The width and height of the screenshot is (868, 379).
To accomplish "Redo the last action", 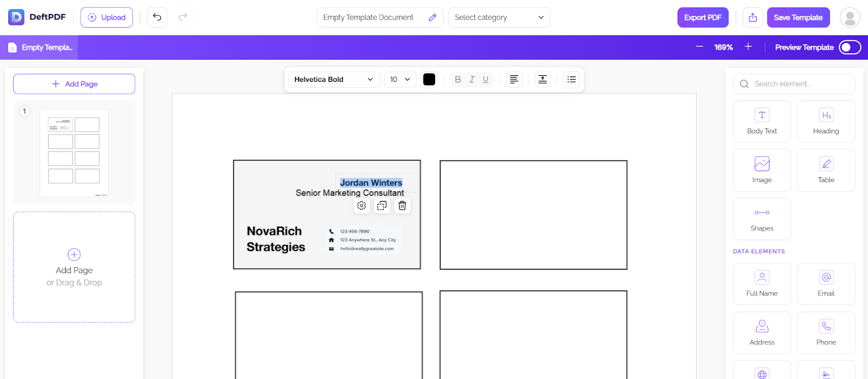I will tap(183, 17).
